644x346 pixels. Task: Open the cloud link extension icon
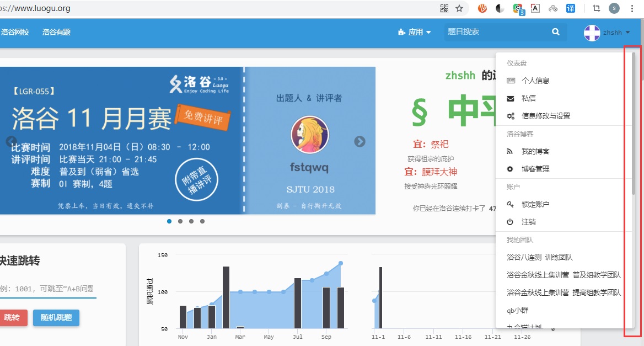[553, 8]
